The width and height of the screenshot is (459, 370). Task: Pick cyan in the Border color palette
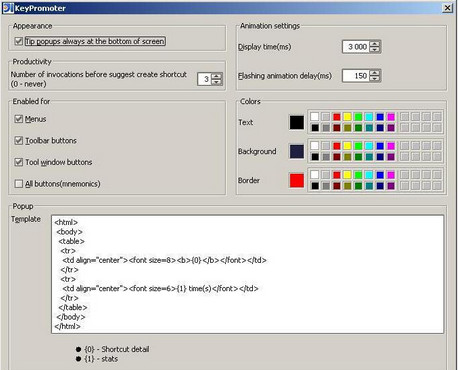coord(369,175)
